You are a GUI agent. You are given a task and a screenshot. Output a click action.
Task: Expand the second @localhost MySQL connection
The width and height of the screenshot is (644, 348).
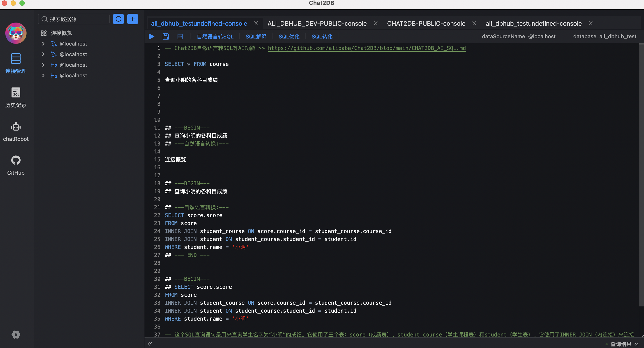click(x=43, y=54)
